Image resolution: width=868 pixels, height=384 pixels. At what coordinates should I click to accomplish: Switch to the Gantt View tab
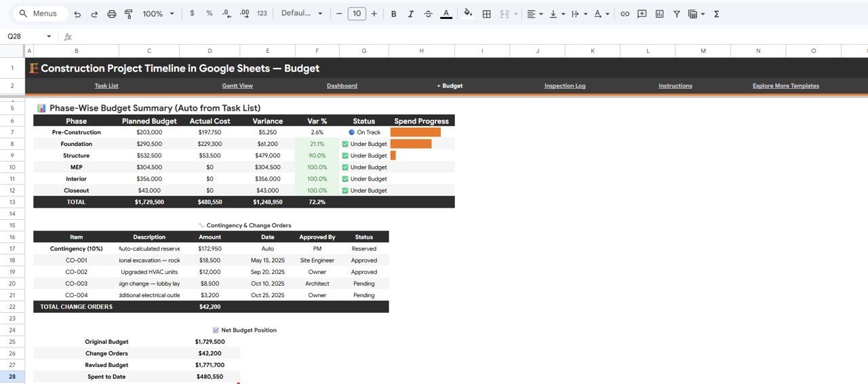(237, 86)
